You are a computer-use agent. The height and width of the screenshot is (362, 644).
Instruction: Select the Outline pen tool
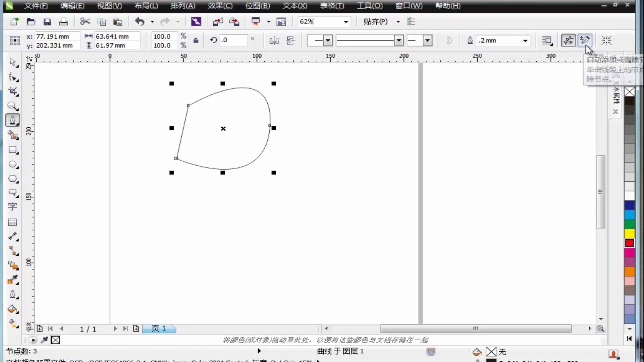coord(13,295)
